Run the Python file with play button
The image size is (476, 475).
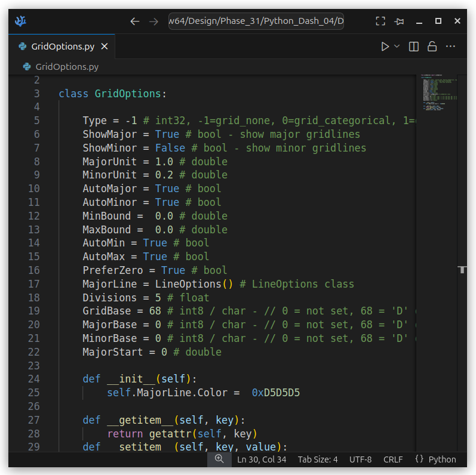[x=385, y=47]
